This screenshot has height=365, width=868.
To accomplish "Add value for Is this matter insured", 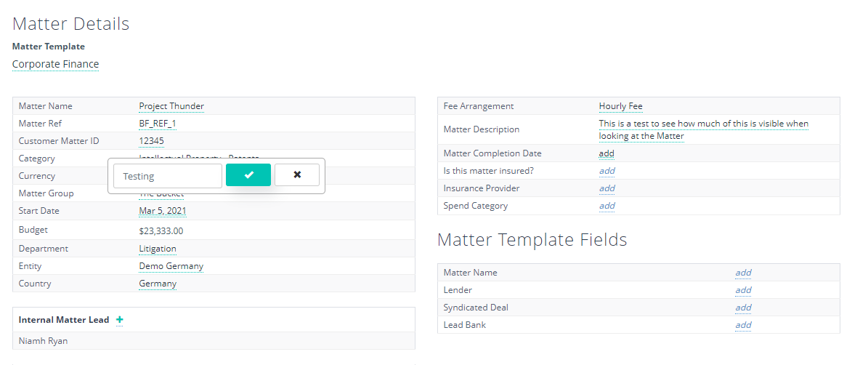I will point(607,171).
